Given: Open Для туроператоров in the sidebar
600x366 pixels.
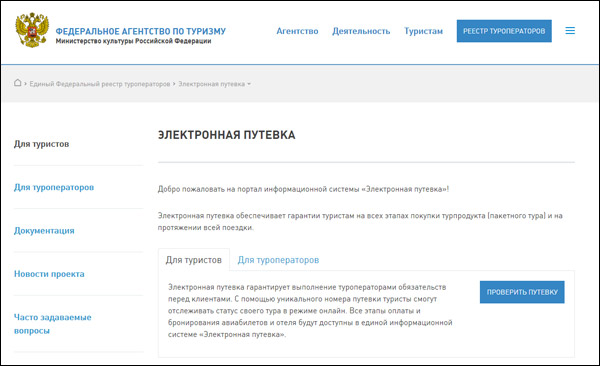Looking at the screenshot, I should (54, 187).
